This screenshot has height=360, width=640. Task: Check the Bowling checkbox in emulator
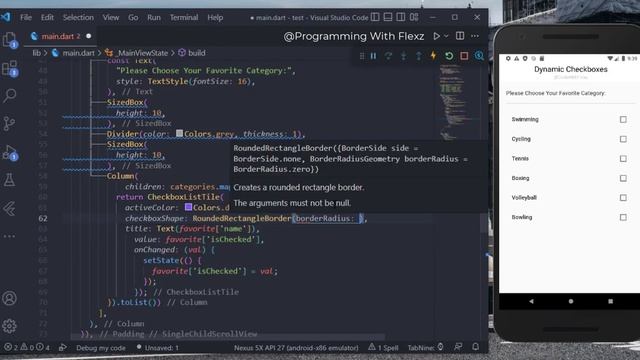pyautogui.click(x=623, y=217)
